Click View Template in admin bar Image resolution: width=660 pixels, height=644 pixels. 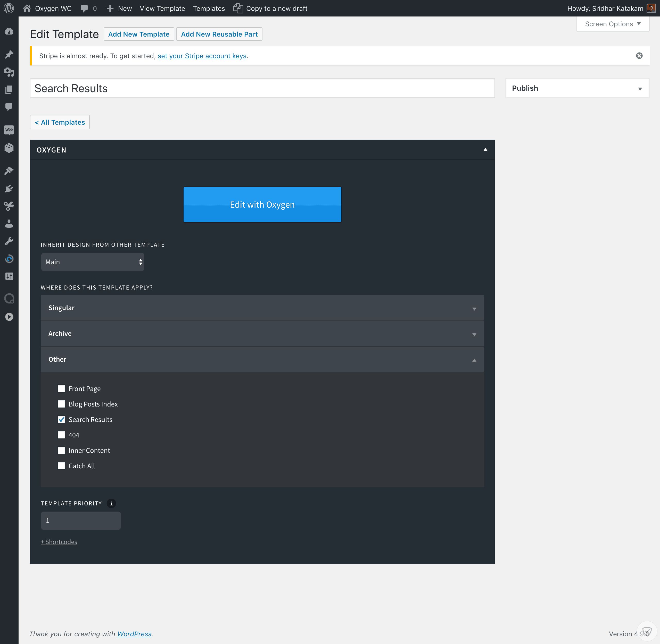click(162, 9)
